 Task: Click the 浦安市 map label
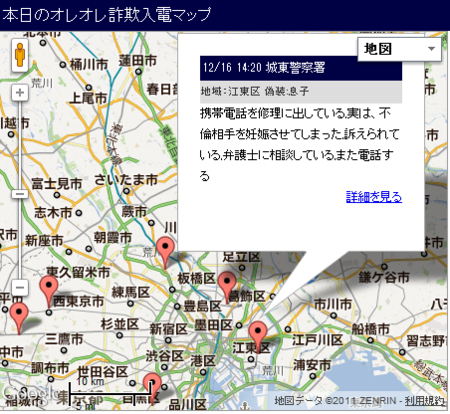(312, 365)
